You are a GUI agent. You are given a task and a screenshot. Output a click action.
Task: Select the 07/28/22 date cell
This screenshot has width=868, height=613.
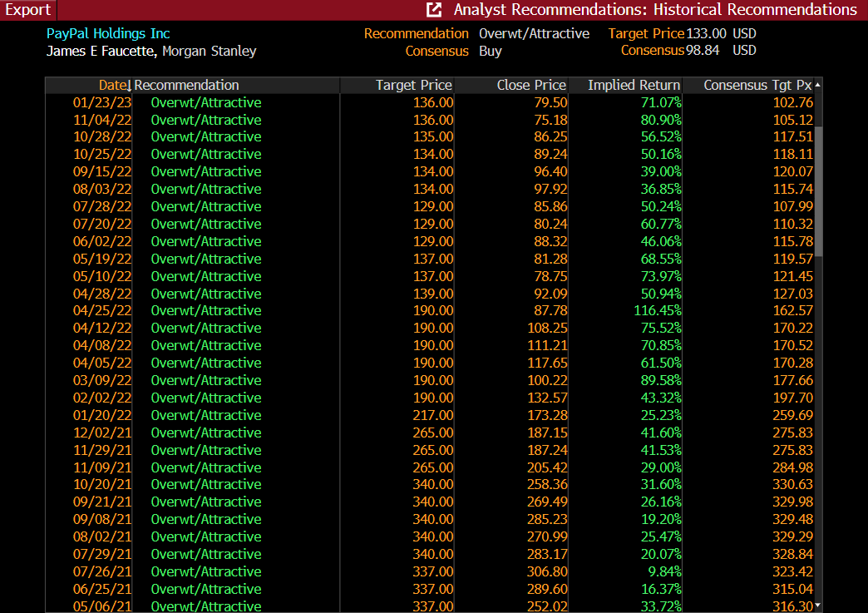pyautogui.click(x=102, y=207)
